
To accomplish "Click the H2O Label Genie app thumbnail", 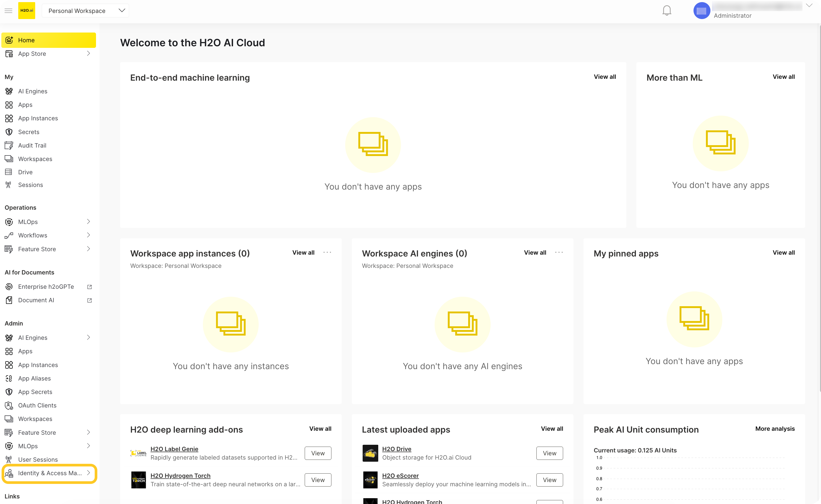I will [x=138, y=453].
